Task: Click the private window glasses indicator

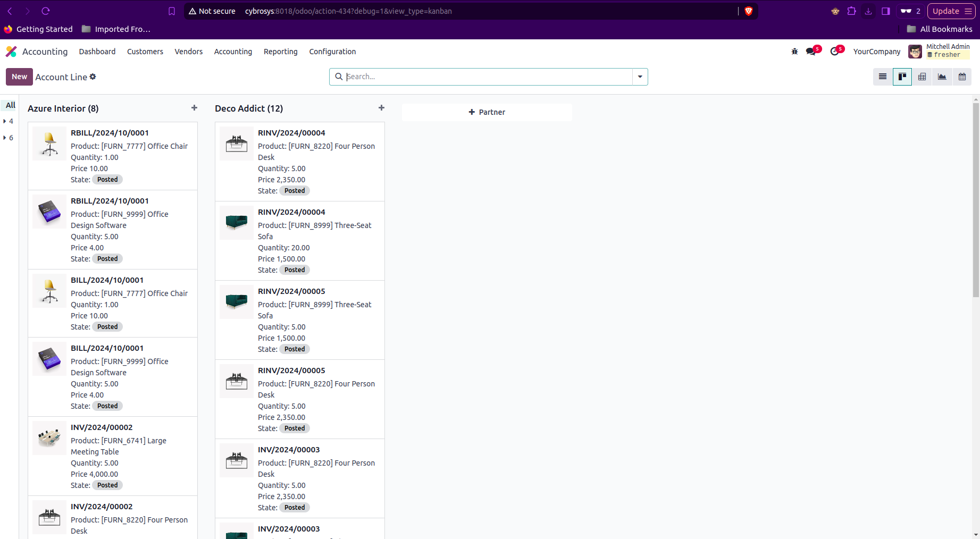Action: (x=910, y=11)
